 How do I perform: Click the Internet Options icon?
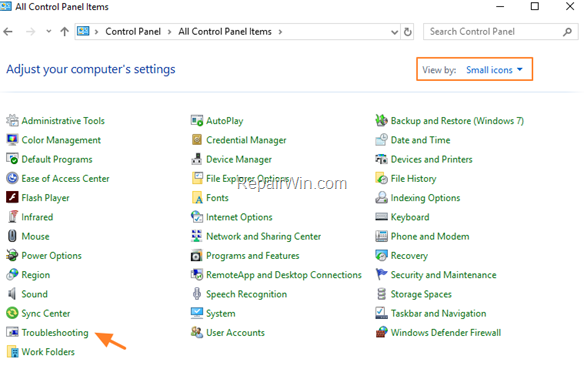(x=197, y=217)
